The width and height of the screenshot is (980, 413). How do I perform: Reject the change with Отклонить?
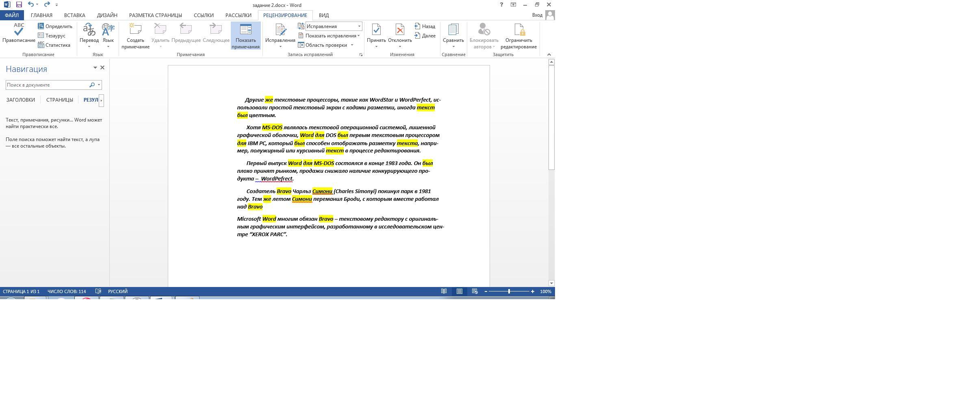[x=400, y=36]
